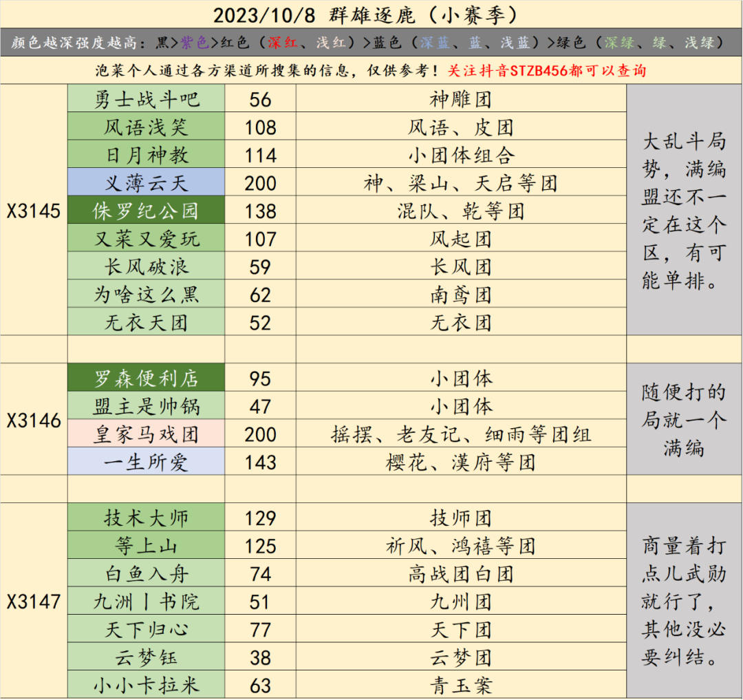Select the dark green cell 侏罗纪公园
The image size is (743, 700).
pyautogui.click(x=146, y=211)
